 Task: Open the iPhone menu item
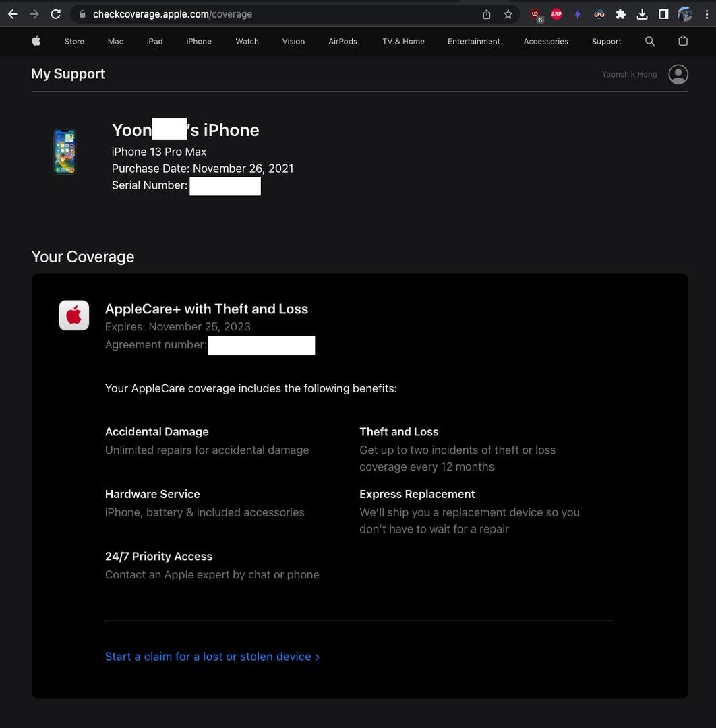pyautogui.click(x=199, y=41)
